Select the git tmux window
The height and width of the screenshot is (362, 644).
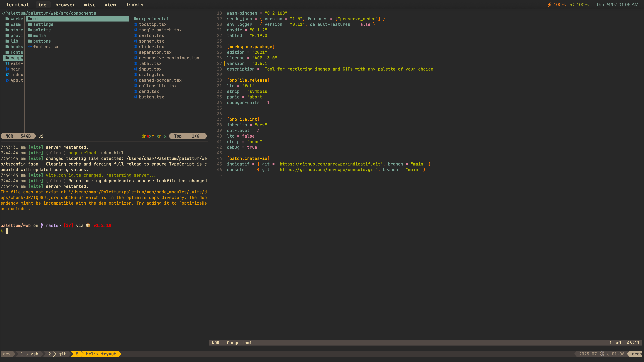point(62,354)
